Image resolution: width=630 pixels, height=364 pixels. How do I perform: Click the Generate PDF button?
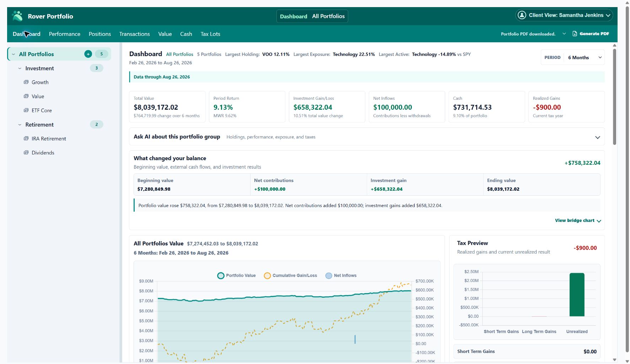click(x=591, y=34)
